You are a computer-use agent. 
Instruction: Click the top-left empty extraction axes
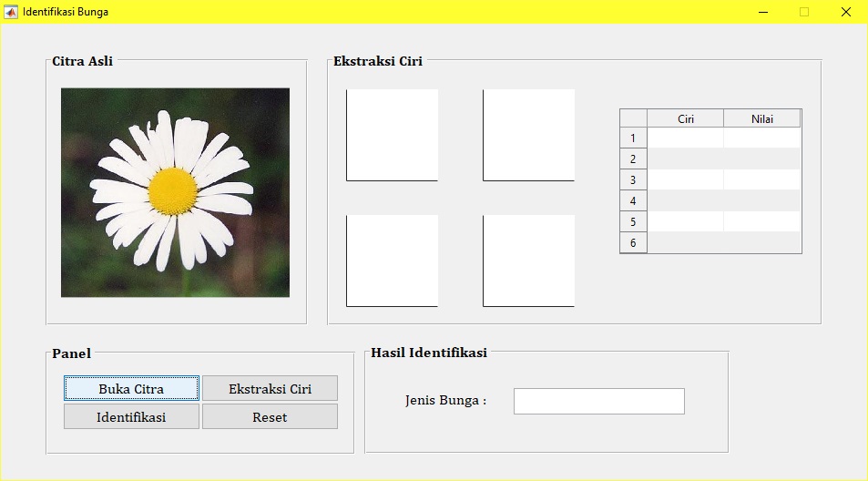(x=393, y=135)
